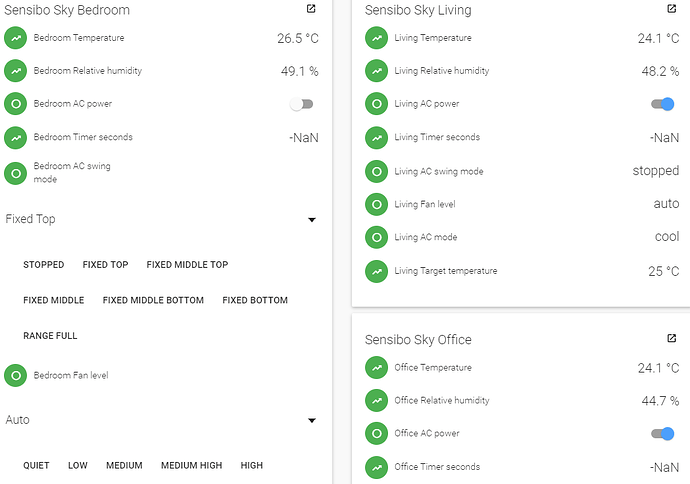Image resolution: width=690 pixels, height=484 pixels.
Task: Disable the Office AC power switch
Action: [x=663, y=434]
